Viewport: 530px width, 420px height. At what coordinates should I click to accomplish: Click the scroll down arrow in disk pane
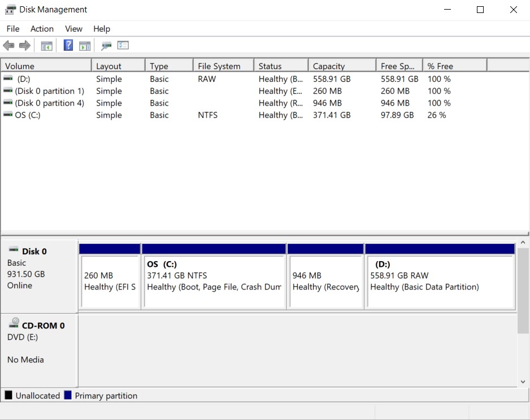tap(523, 382)
